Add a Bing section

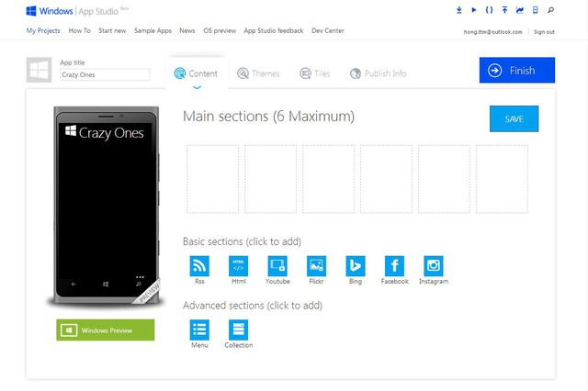tap(355, 266)
